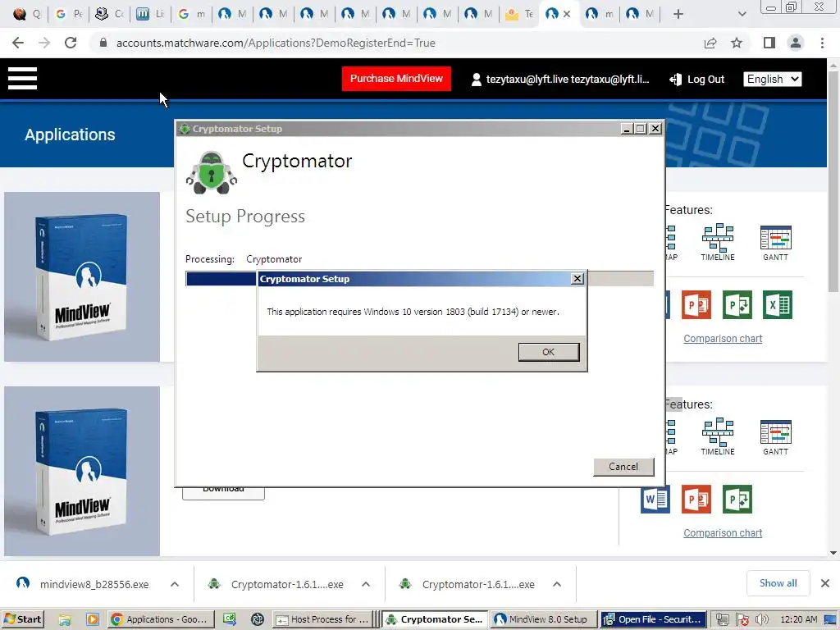Expand the Chrome tab search dropdown
This screenshot has height=630, width=840.
742,14
